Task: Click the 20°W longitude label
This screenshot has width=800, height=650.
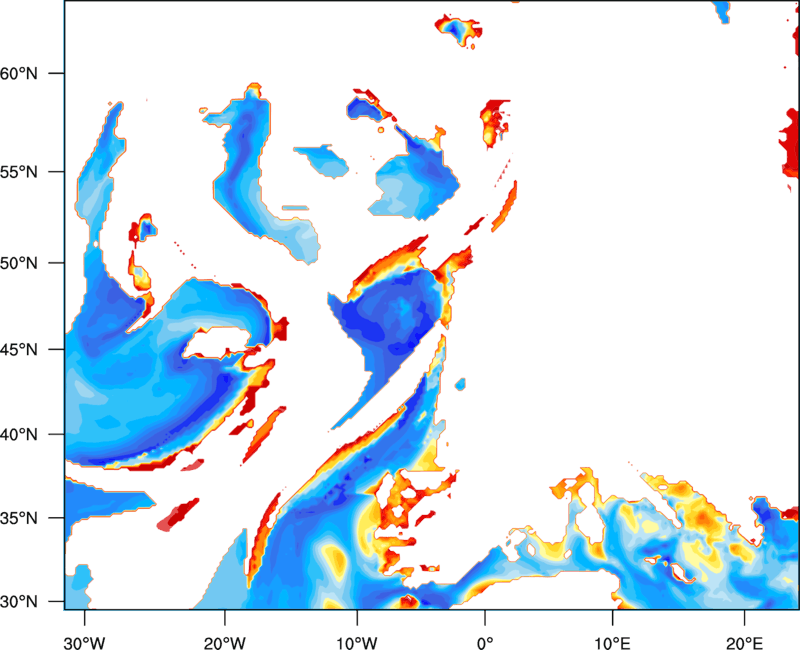Action: [x=224, y=643]
